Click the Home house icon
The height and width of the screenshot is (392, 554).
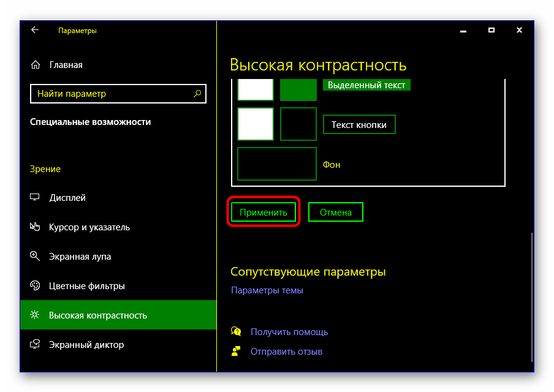(36, 65)
